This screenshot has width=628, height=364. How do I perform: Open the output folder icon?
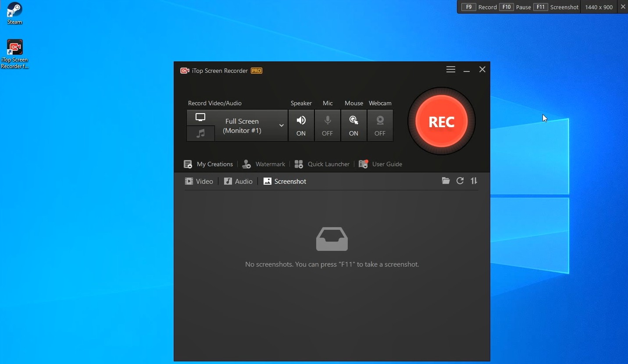pos(446,181)
